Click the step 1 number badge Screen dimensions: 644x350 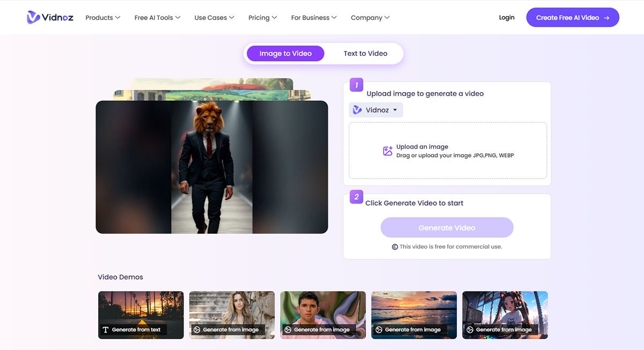356,85
